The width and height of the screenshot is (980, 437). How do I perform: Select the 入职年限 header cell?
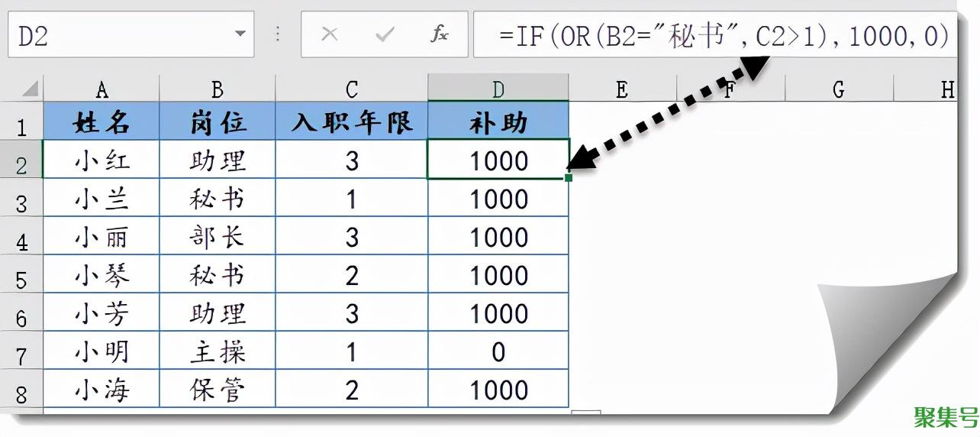point(351,122)
